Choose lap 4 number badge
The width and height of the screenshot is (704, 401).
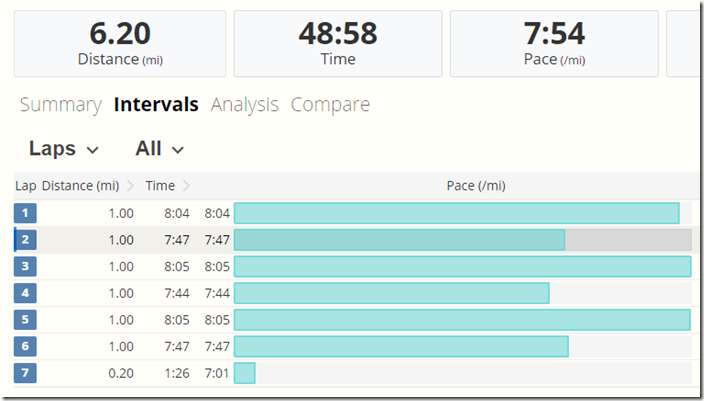pyautogui.click(x=25, y=293)
